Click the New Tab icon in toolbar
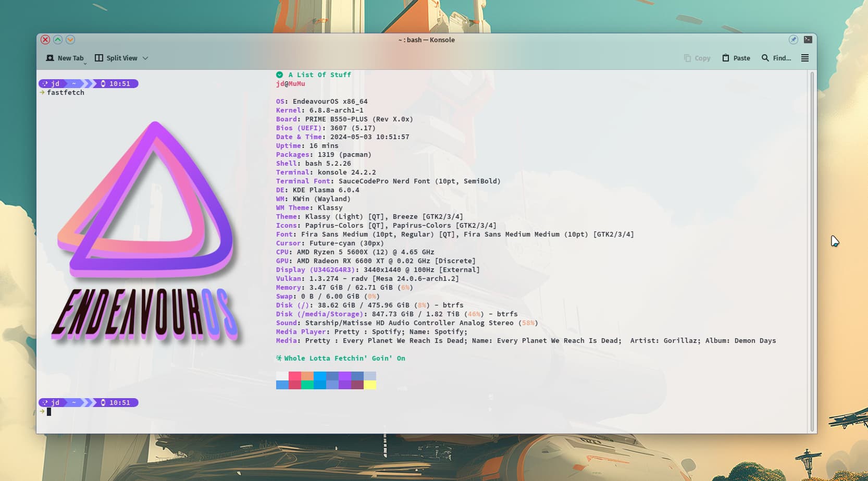The image size is (868, 481). pos(50,58)
